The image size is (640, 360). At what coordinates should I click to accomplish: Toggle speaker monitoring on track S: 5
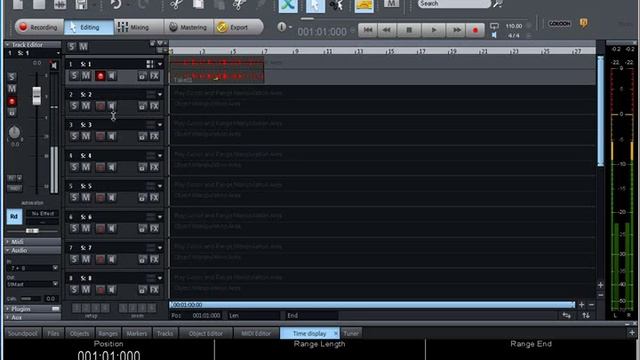[112, 198]
